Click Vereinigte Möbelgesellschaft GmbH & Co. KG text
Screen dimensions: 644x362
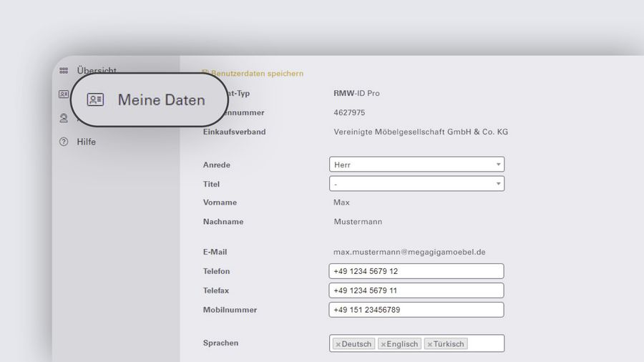point(421,132)
